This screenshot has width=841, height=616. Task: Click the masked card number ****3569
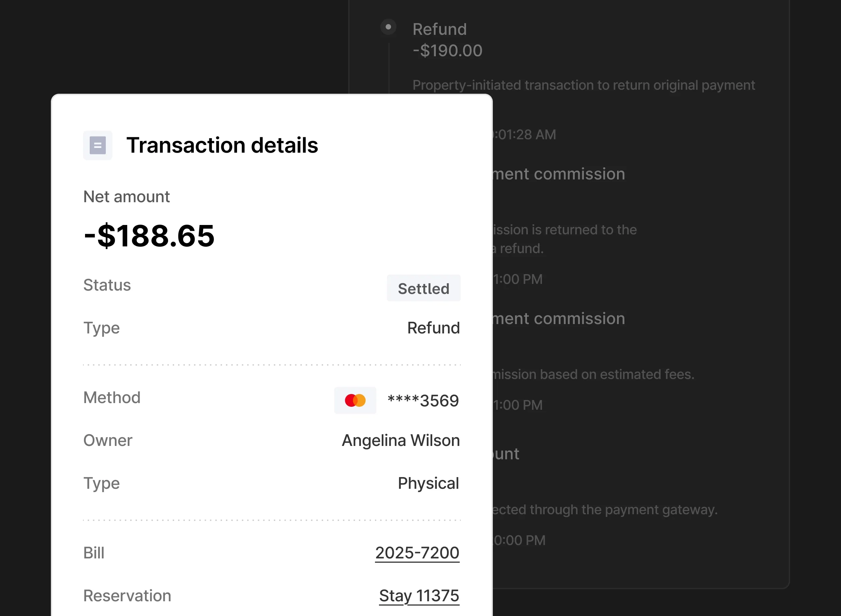[x=423, y=400]
